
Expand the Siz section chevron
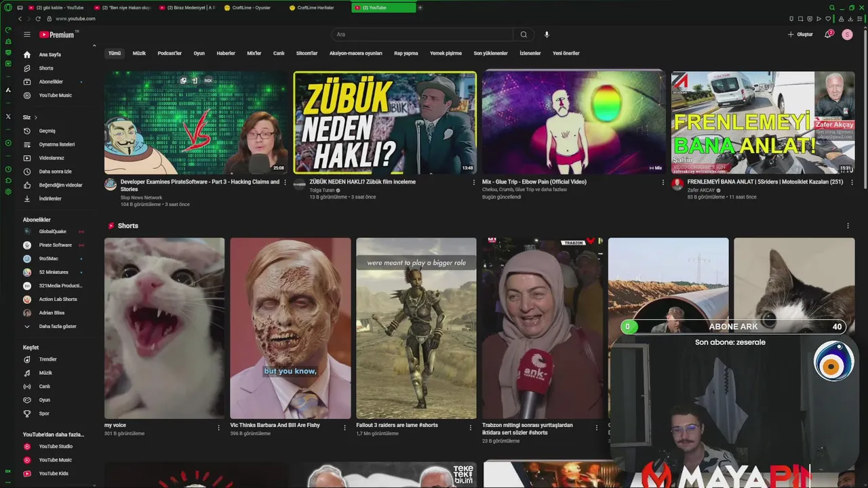[x=36, y=117]
